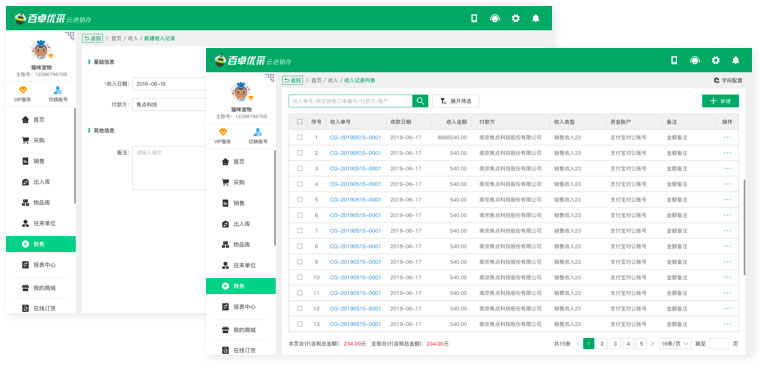This screenshot has width=762, height=365.
Task: Check the checkbox for row 1
Action: [x=299, y=138]
